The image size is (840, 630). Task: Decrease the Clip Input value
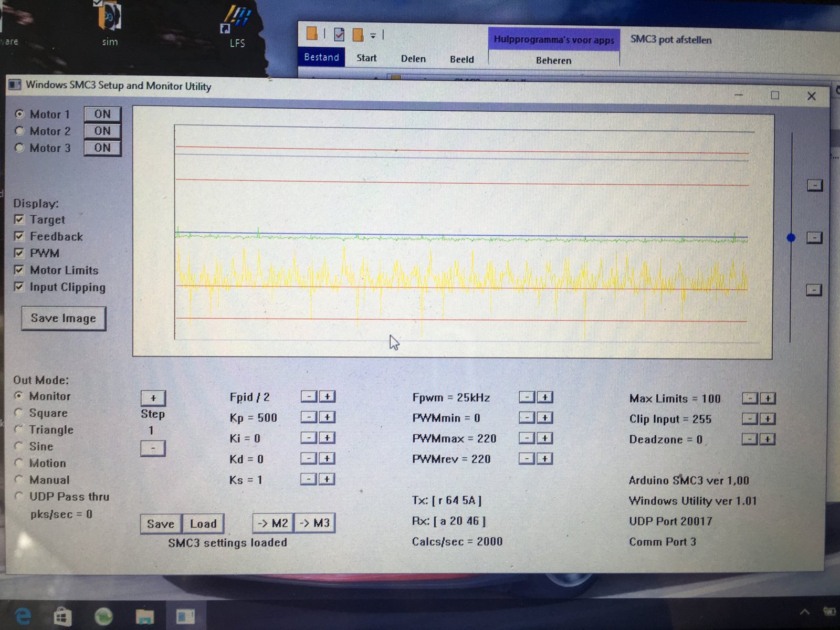pyautogui.click(x=750, y=418)
